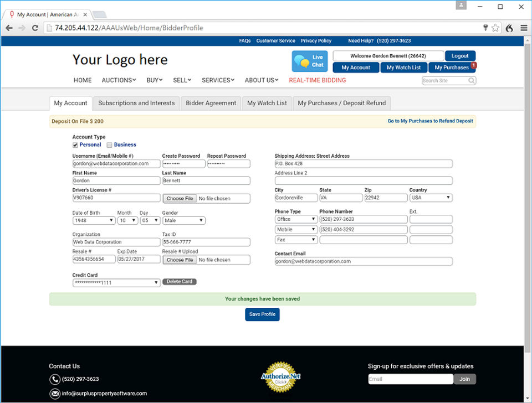
Task: Close the My Account browser tab
Action: coord(85,14)
